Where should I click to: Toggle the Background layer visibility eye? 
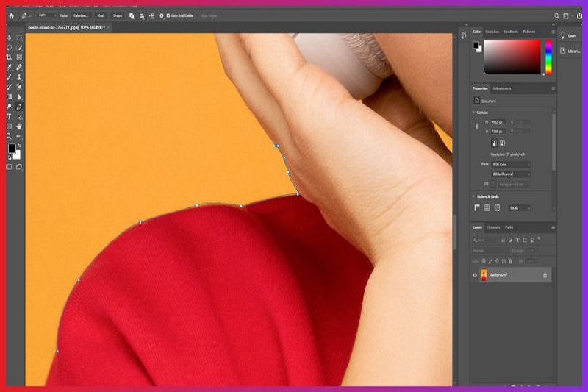coord(475,275)
